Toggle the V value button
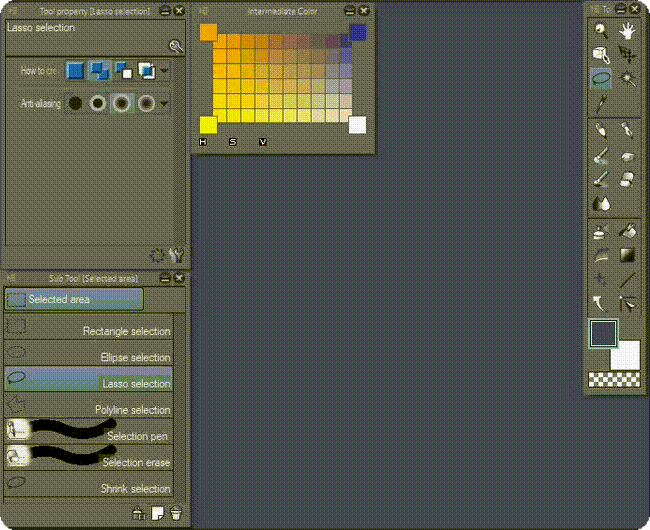The image size is (650, 530). [x=263, y=142]
